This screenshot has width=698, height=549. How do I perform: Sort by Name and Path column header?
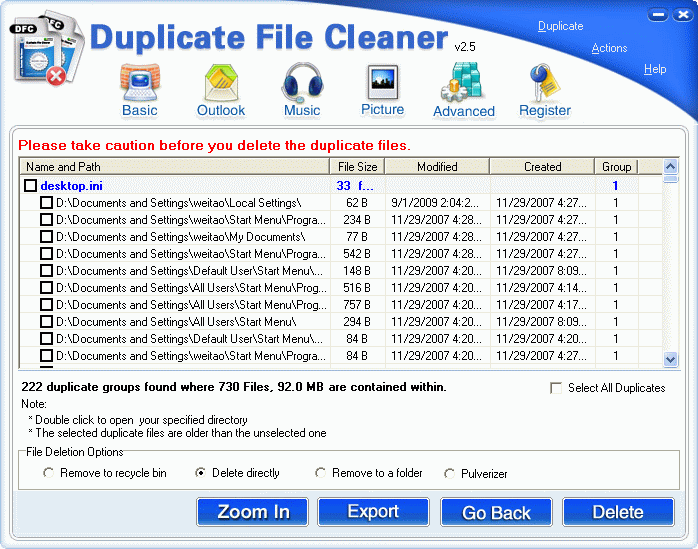coord(175,167)
